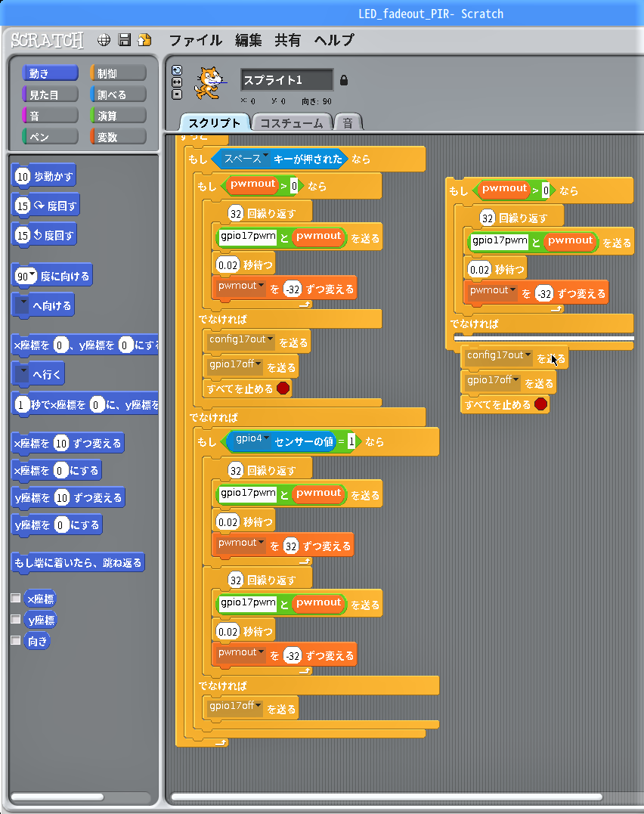The height and width of the screenshot is (814, 644).
Task: Click the share project icon
Action: (144, 40)
